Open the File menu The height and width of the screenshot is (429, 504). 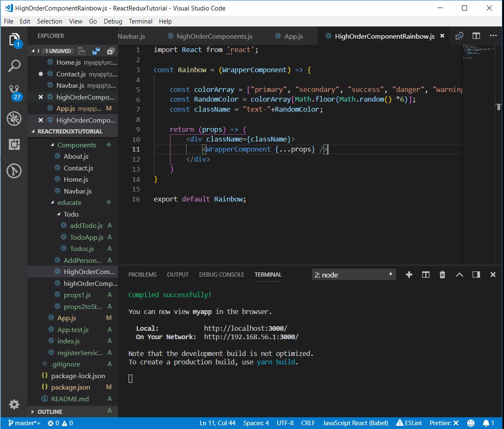pyautogui.click(x=9, y=21)
